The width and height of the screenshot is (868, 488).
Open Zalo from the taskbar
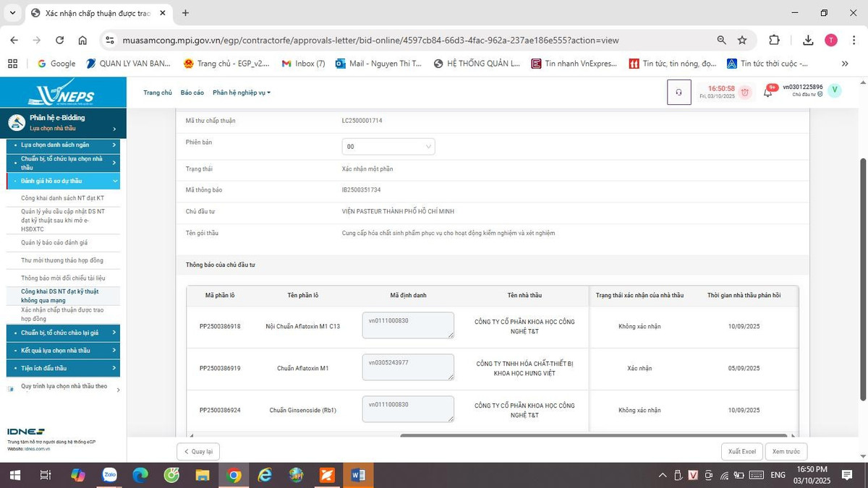pos(109,475)
